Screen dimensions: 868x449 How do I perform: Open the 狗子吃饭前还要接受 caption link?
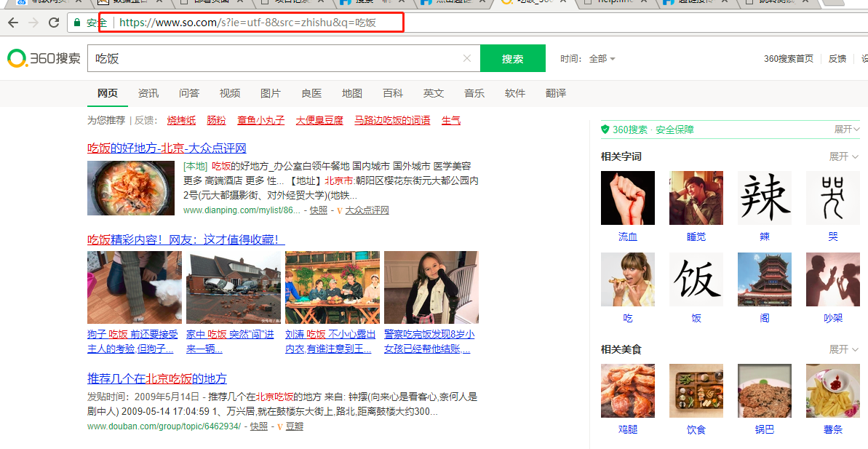pos(133,341)
